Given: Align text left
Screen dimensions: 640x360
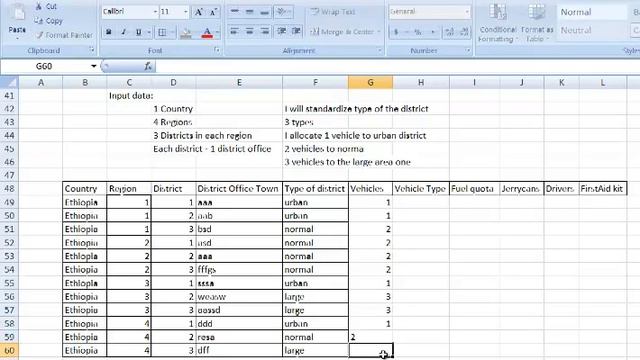Looking at the screenshot, I should (234, 31).
